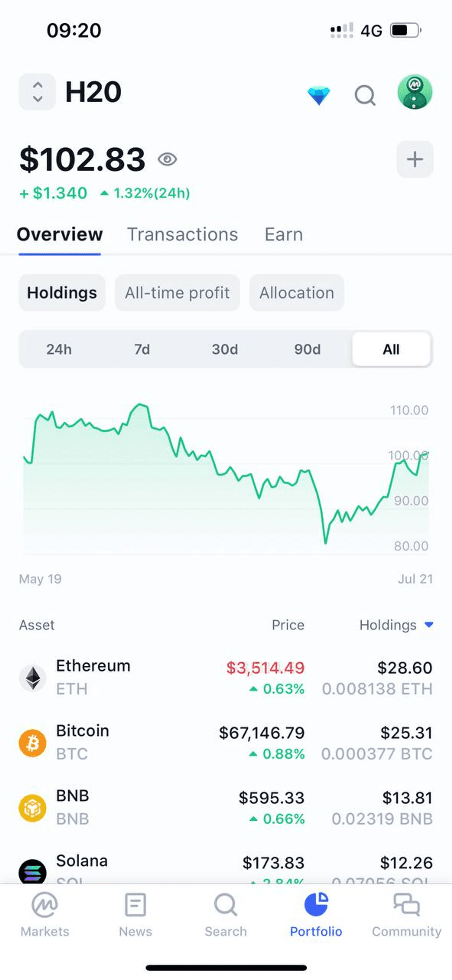
Task: Switch the chart range to 90d
Action: click(308, 349)
